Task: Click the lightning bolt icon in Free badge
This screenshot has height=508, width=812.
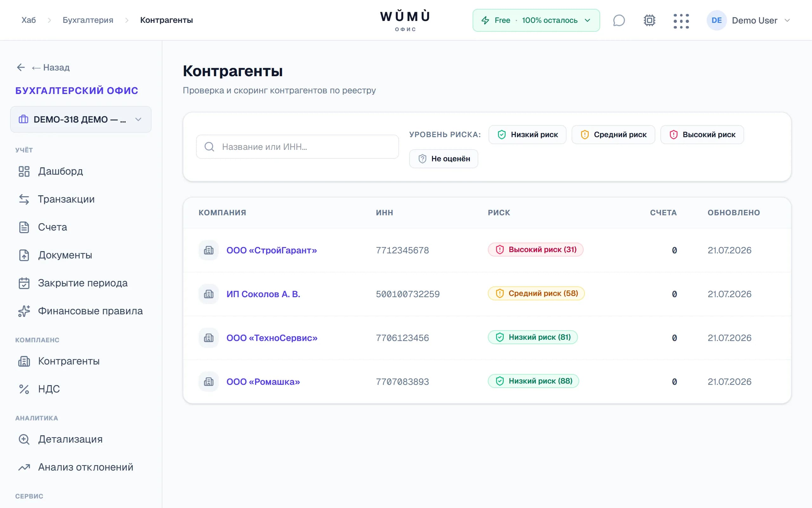Action: point(485,20)
